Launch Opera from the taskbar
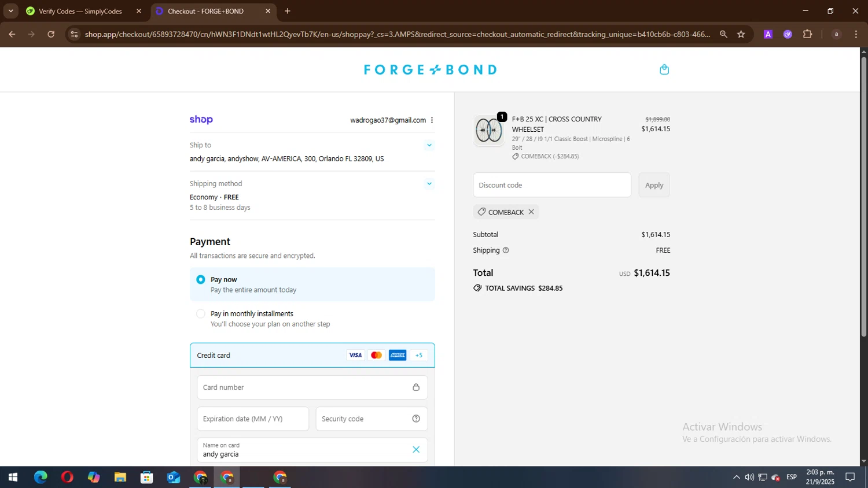This screenshot has width=868, height=488. point(67,478)
